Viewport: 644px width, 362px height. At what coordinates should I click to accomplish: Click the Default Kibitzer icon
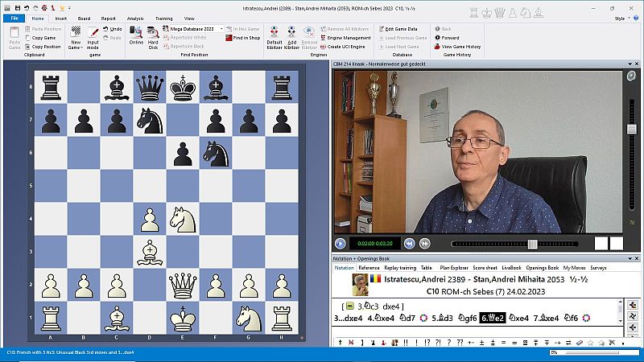(274, 35)
